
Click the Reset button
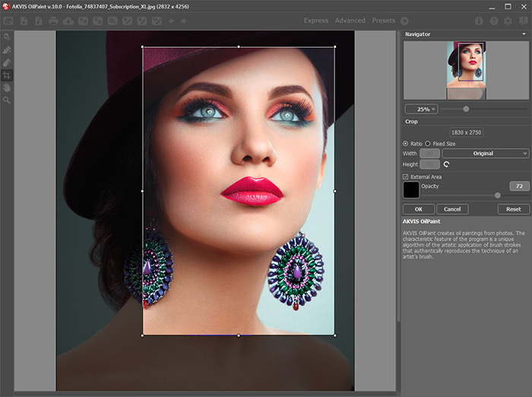(x=514, y=209)
